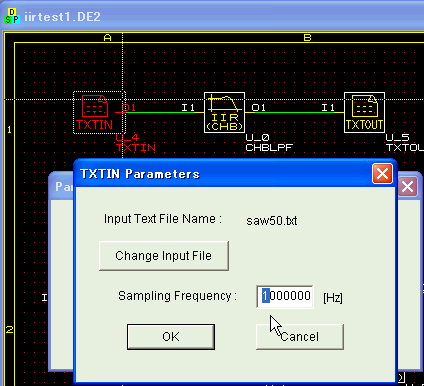The width and height of the screenshot is (424, 386).
Task: Close the TXTIN Parameters dialog
Action: click(x=382, y=173)
